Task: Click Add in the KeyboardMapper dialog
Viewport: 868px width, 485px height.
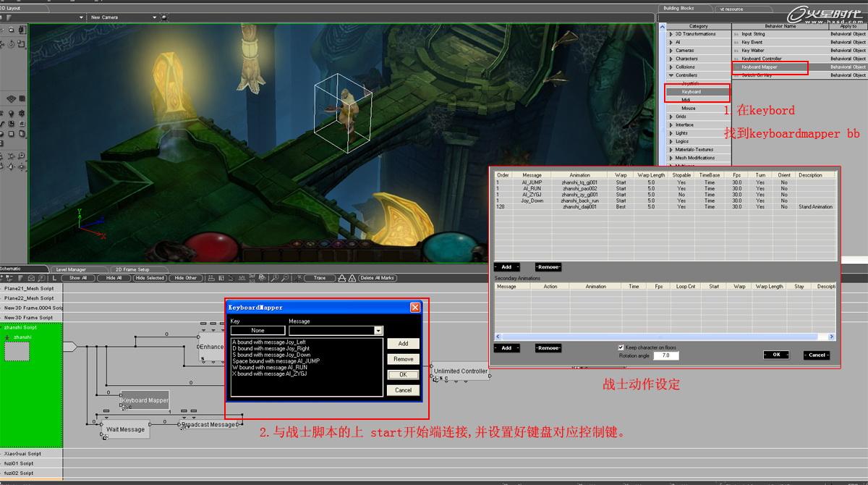Action: [403, 344]
